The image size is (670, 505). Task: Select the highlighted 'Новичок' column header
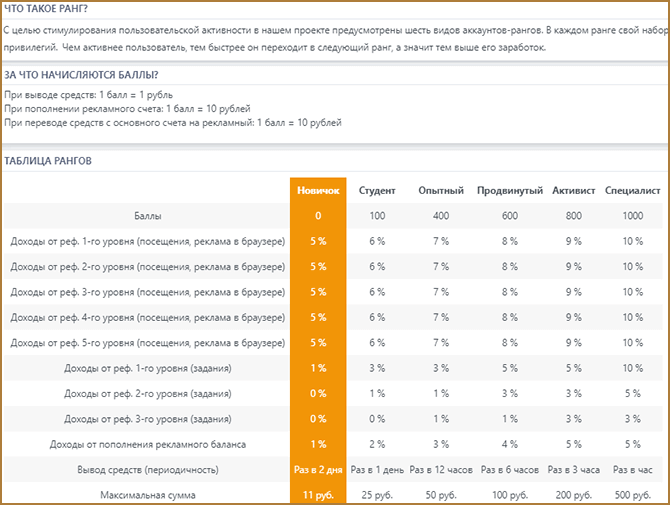point(318,191)
